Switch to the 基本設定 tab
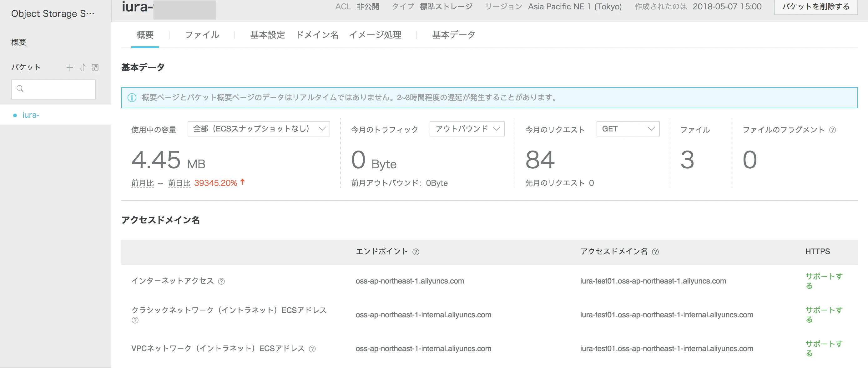Image resolution: width=868 pixels, height=368 pixels. pyautogui.click(x=268, y=35)
